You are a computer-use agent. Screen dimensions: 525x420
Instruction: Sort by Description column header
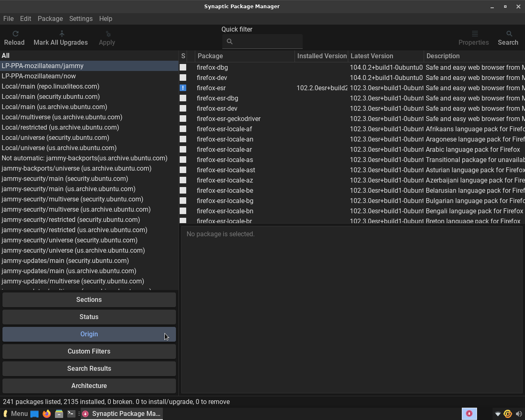[x=475, y=56]
